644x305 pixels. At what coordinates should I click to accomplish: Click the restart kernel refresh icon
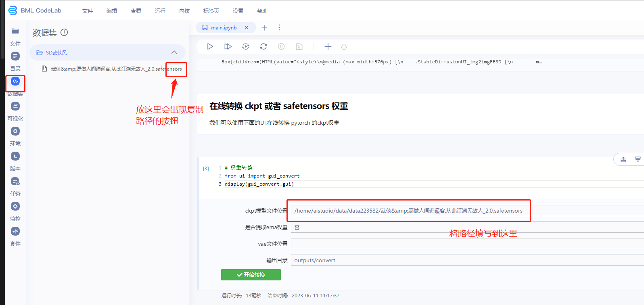(263, 46)
